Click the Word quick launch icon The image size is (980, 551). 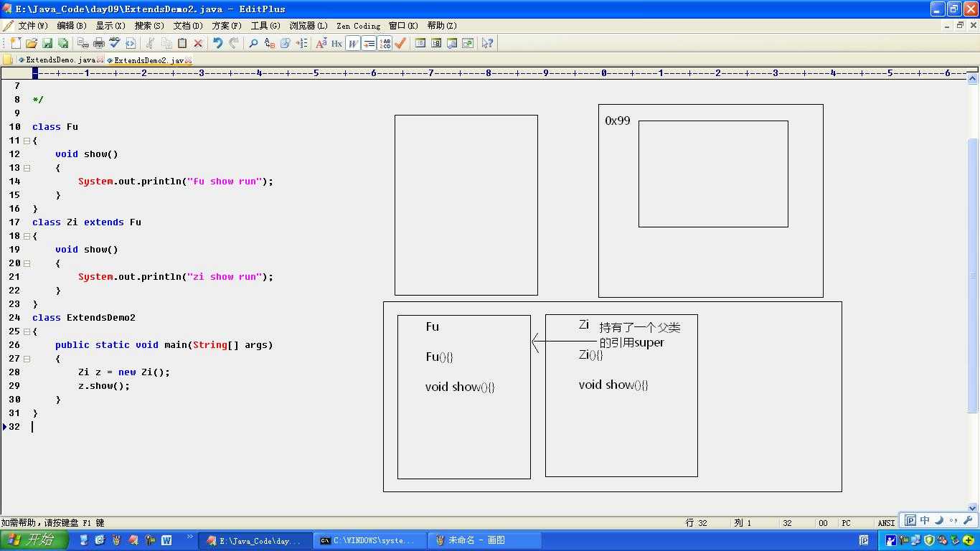tap(166, 540)
